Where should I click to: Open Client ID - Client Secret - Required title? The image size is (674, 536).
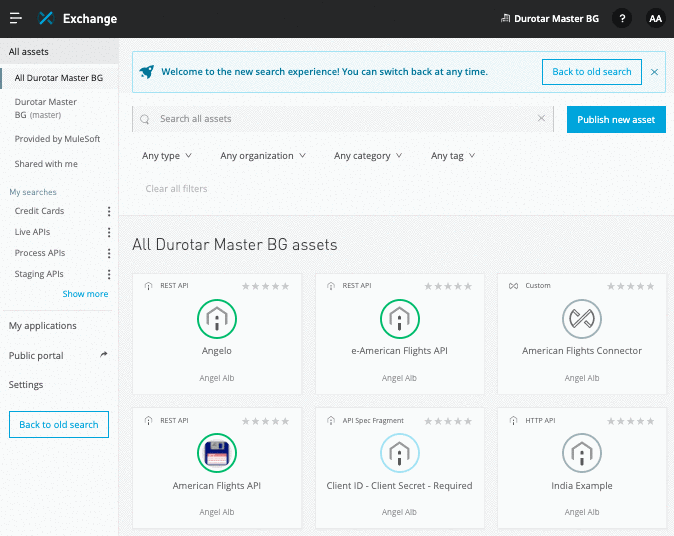click(399, 486)
